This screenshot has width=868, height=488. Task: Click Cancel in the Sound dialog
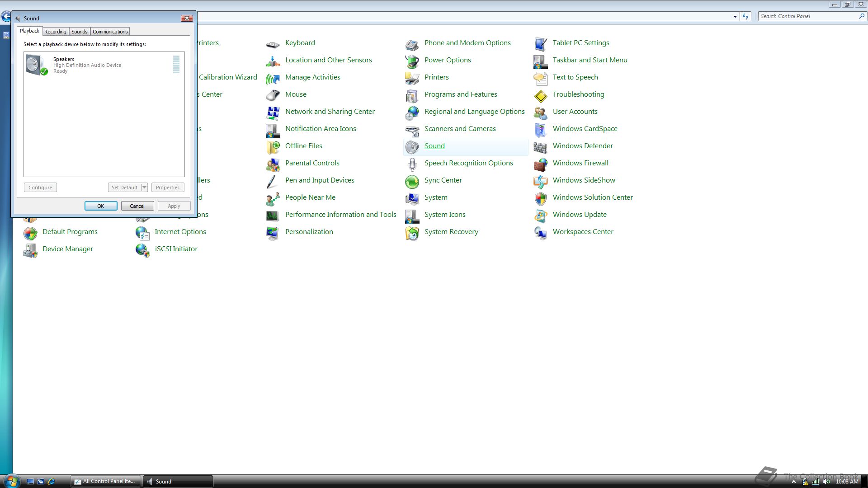click(137, 206)
